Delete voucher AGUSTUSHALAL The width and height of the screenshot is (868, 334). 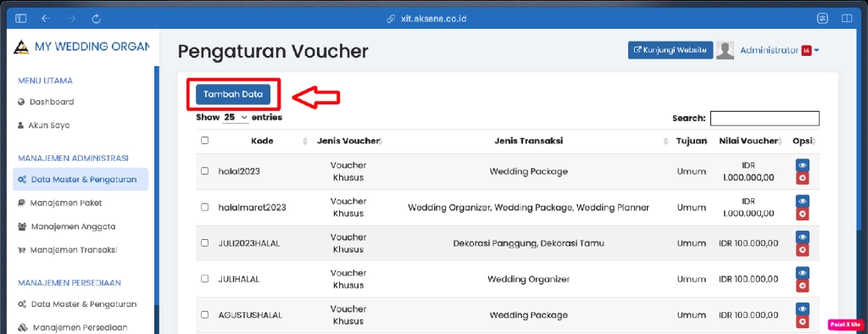802,322
